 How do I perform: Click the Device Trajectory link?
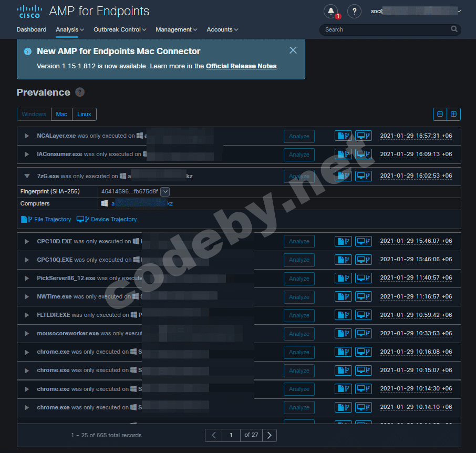107,219
